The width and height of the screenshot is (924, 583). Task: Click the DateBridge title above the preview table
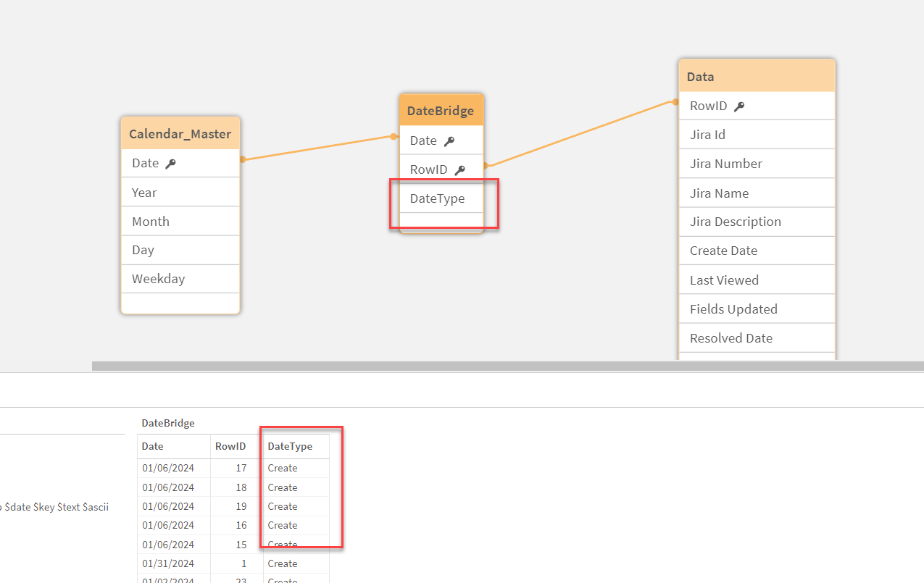tap(168, 423)
